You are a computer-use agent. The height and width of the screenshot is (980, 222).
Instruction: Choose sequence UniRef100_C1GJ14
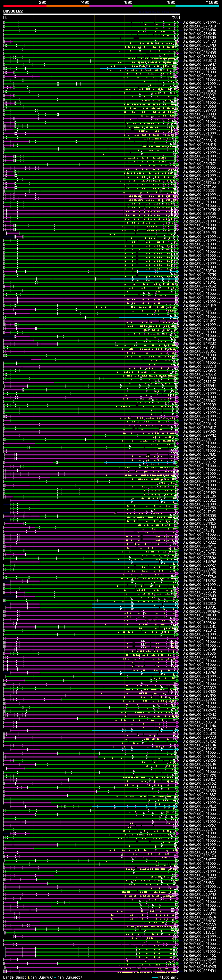199,932
